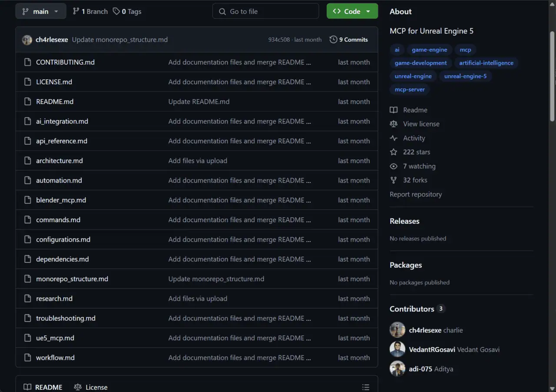Viewport: 556px width, 392px height.
Task: Open the troubleshooting.md file
Action: point(66,318)
